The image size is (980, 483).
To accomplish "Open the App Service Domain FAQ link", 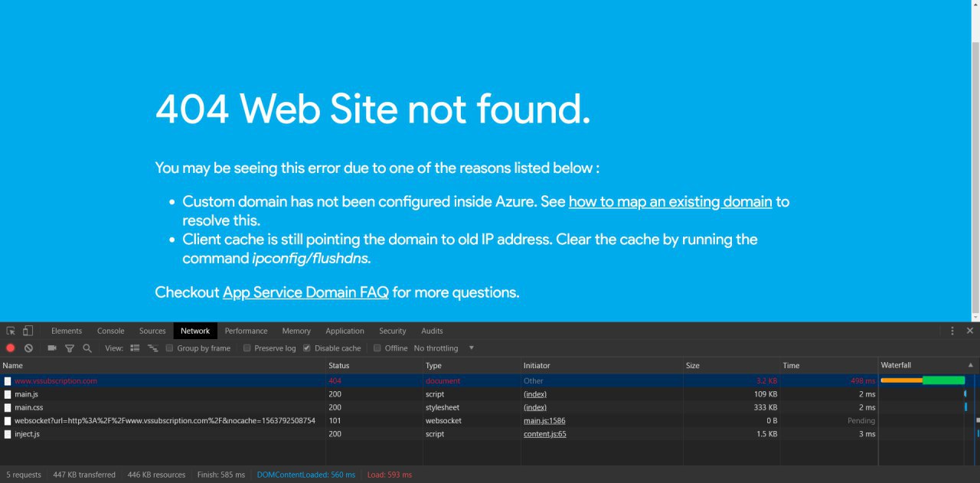I will (x=305, y=292).
